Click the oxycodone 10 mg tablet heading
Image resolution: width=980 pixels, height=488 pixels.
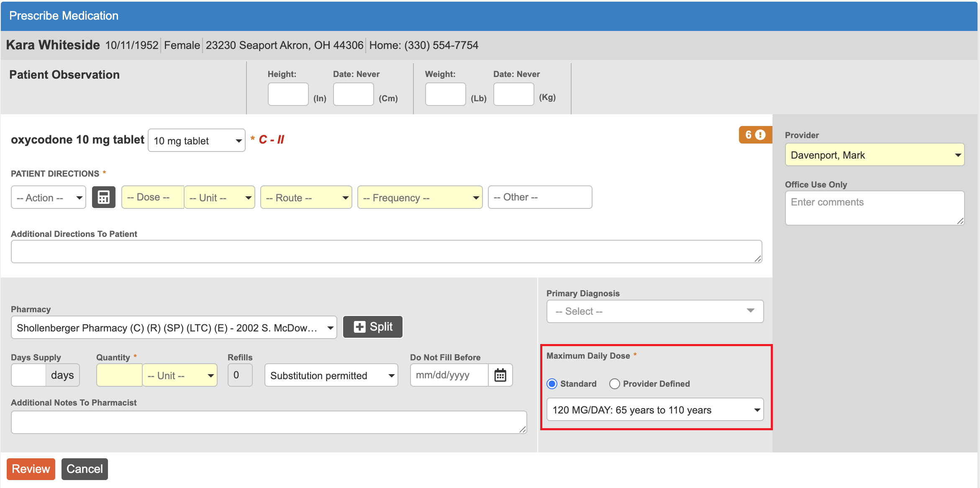pos(77,139)
